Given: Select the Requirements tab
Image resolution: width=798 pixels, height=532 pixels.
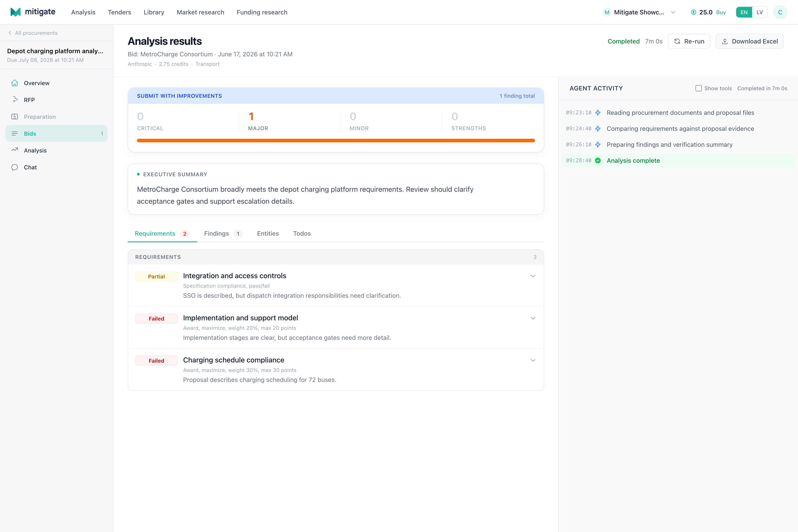Looking at the screenshot, I should click(x=162, y=233).
